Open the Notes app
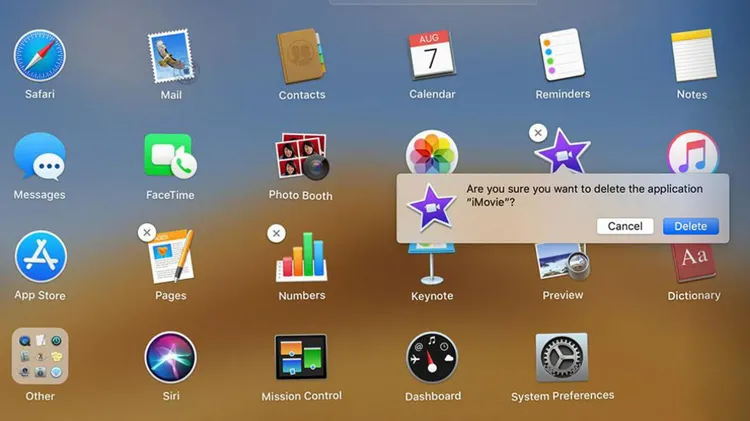Screen dimensions: 750x421 [693, 55]
